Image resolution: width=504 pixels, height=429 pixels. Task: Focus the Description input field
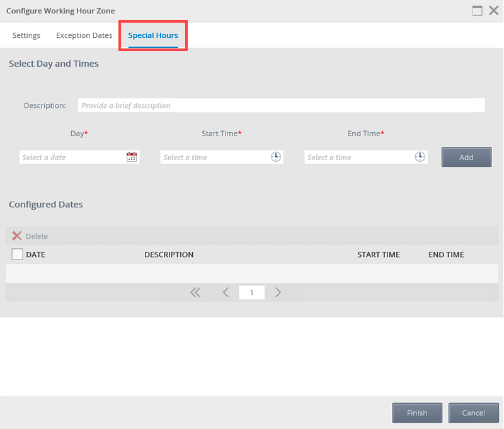pos(281,105)
